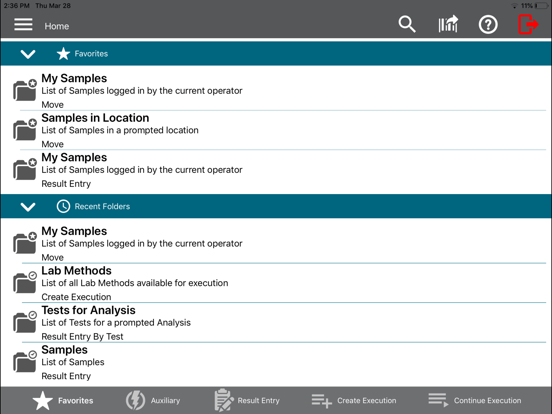Collapse the Favorites section chevron
The image size is (552, 414).
pyautogui.click(x=28, y=54)
